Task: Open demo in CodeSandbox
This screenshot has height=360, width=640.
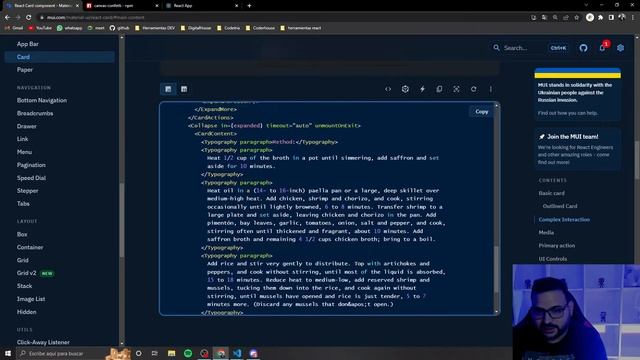Action: [405, 89]
